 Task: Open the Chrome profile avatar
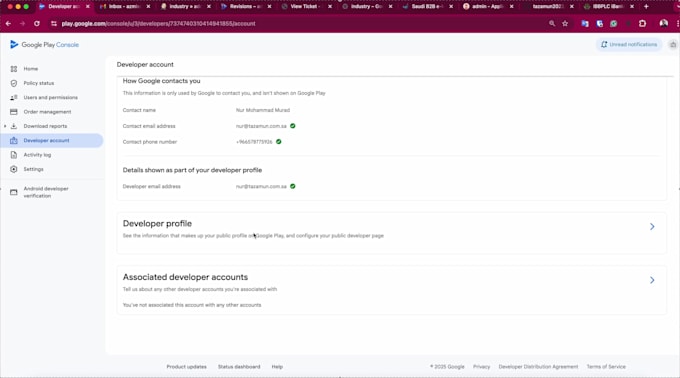coord(664,23)
